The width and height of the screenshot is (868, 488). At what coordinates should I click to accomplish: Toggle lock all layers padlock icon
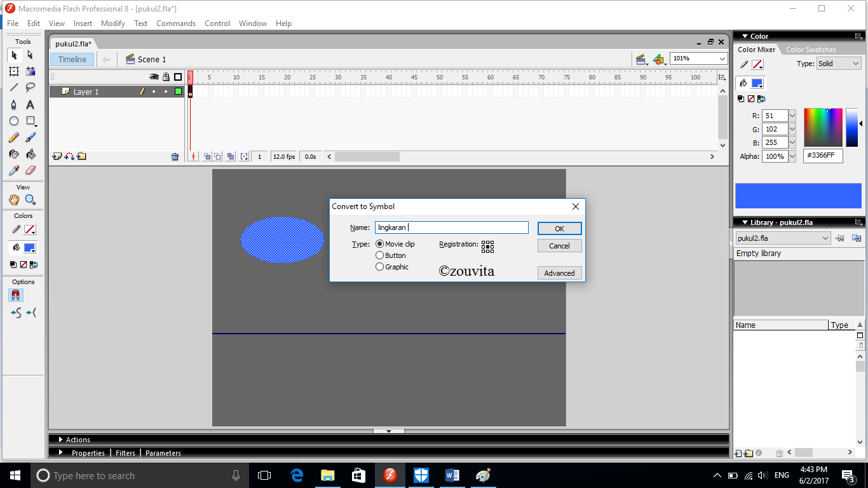(x=166, y=77)
